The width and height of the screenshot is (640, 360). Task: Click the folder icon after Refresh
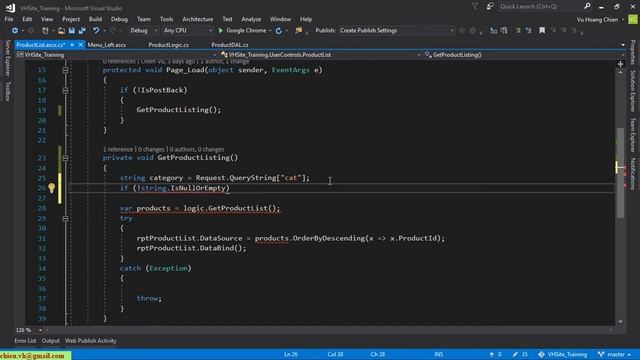(299, 31)
